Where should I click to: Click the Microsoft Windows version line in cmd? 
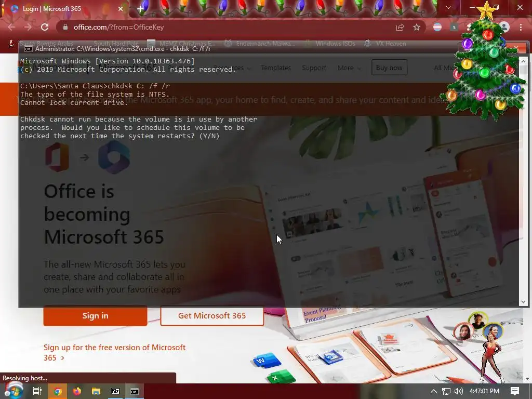pos(107,61)
